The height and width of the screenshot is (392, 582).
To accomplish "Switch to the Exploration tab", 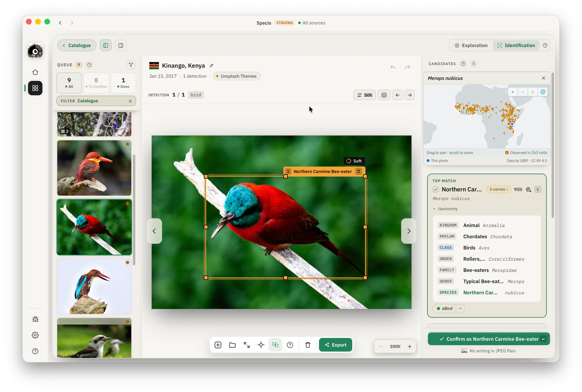I will (x=471, y=45).
